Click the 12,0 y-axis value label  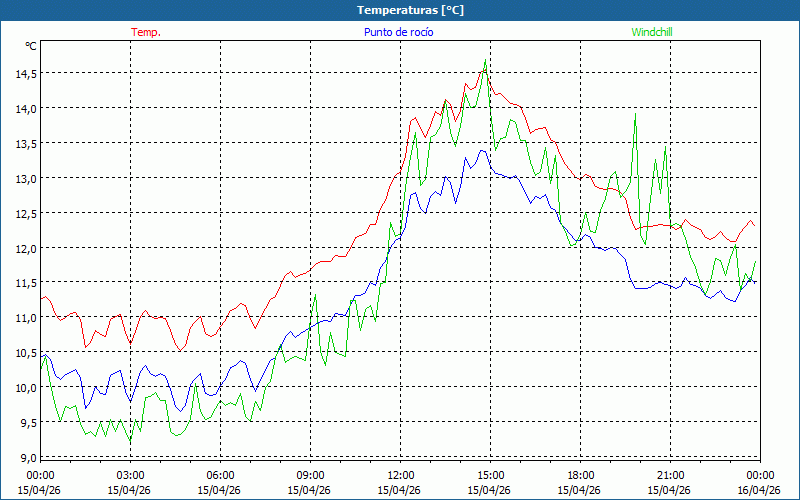pos(25,248)
